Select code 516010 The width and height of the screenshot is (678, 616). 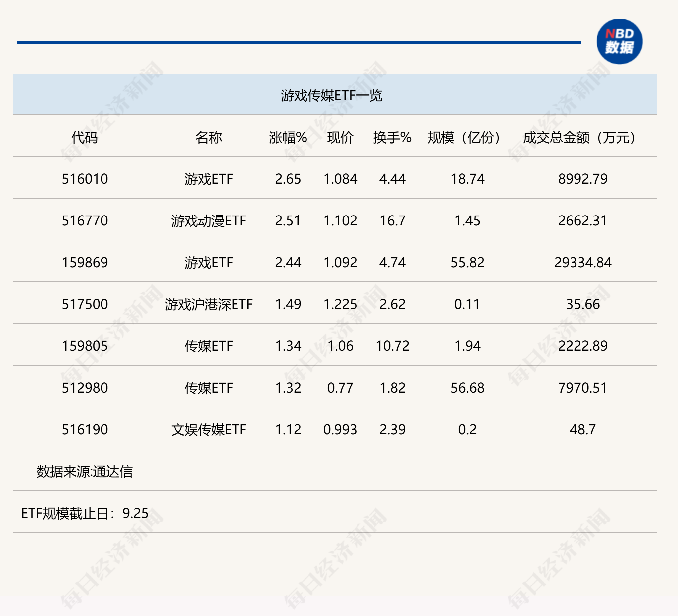pos(85,179)
